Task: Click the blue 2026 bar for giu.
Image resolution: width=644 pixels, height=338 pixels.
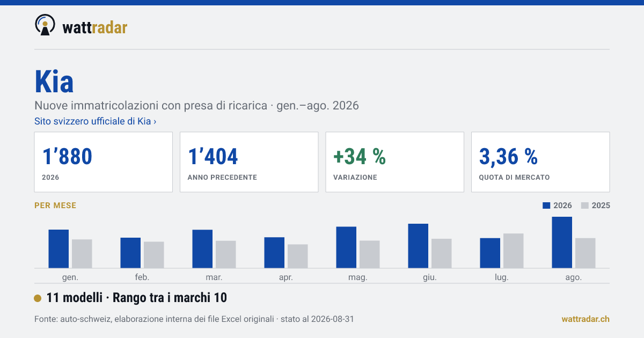Action: point(418,246)
